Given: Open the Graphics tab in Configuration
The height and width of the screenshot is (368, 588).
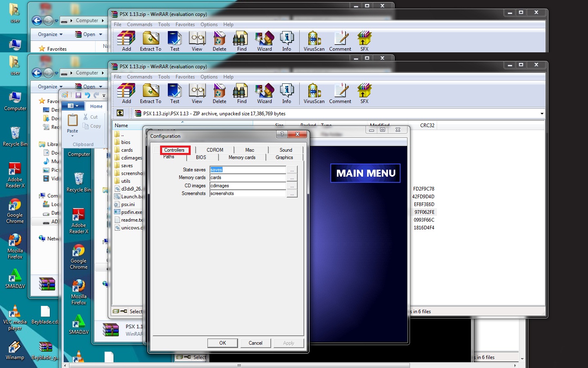Looking at the screenshot, I should click(284, 157).
